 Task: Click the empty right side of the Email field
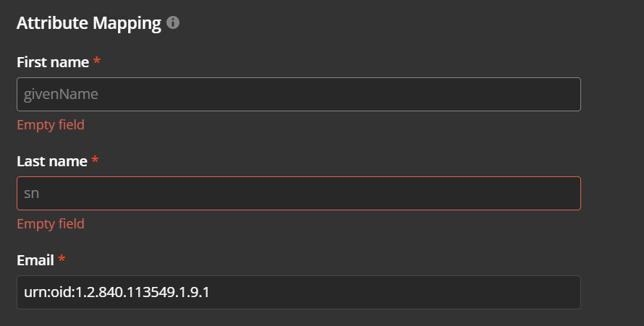[x=470, y=292]
